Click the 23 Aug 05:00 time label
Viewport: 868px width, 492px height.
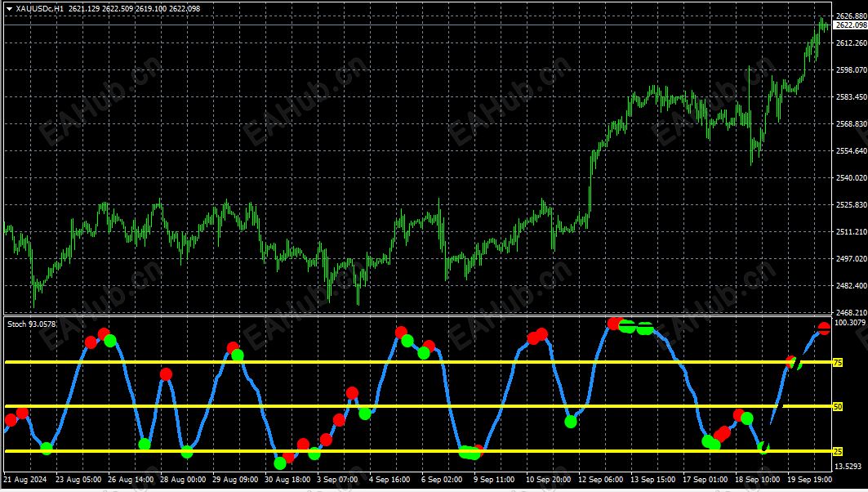click(78, 480)
